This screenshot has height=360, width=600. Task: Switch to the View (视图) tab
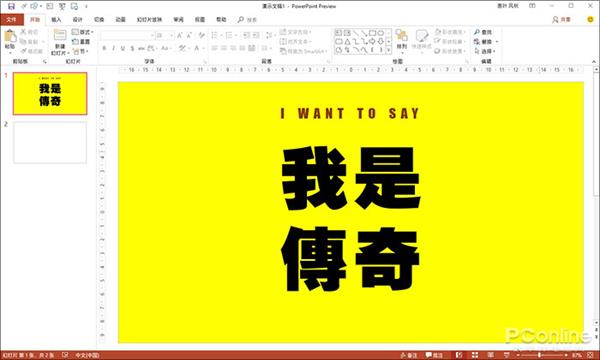[x=200, y=20]
